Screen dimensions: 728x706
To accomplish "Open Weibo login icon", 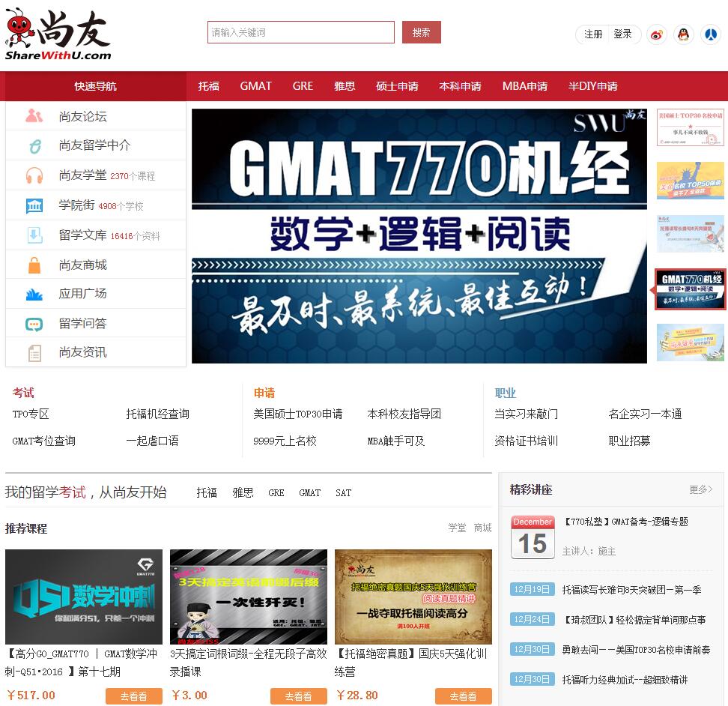I will point(656,34).
